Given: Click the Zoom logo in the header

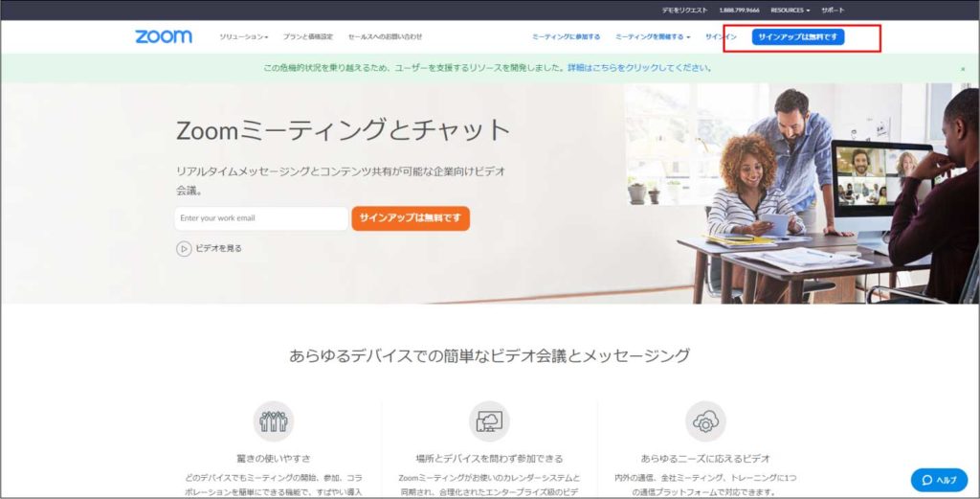Looking at the screenshot, I should tap(163, 36).
